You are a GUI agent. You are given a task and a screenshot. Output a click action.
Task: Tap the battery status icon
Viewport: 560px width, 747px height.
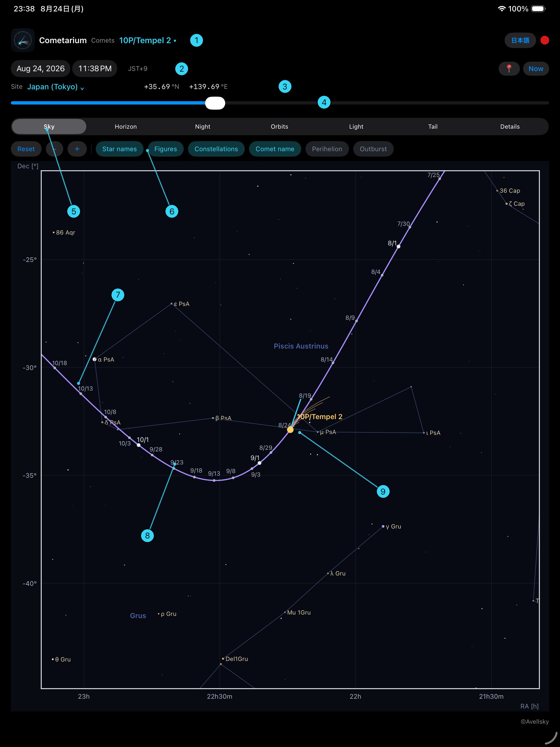[x=538, y=9]
